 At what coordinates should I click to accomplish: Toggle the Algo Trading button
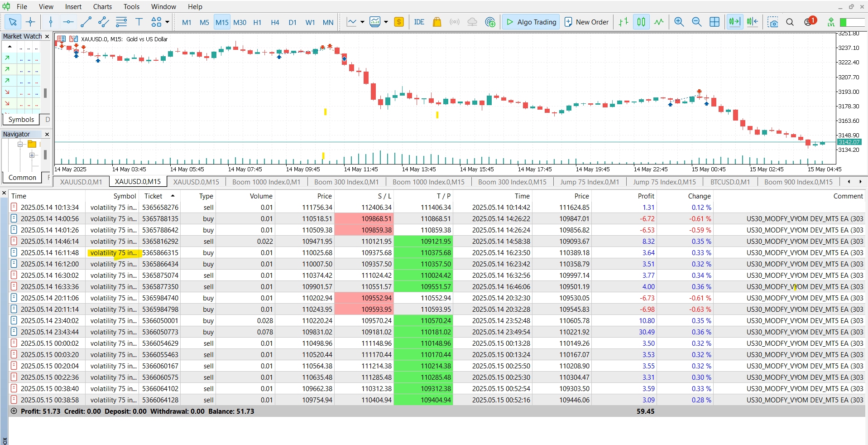[531, 22]
